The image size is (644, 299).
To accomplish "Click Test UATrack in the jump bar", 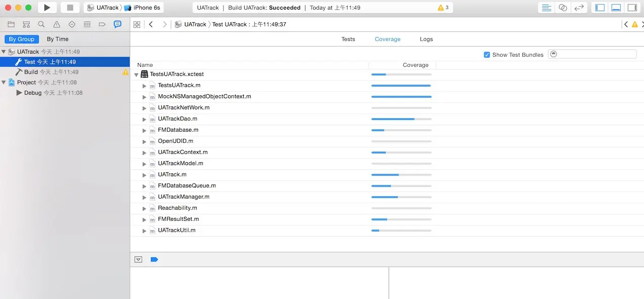I will pos(249,24).
